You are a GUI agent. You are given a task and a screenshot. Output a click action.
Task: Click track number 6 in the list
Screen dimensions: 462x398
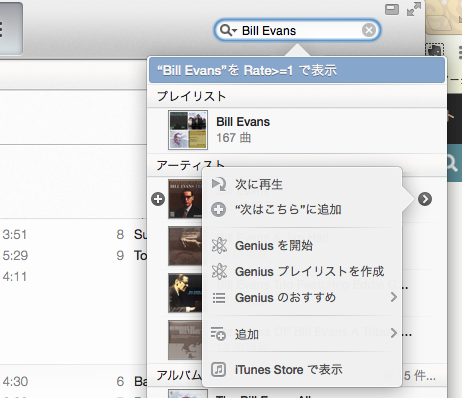(120, 381)
